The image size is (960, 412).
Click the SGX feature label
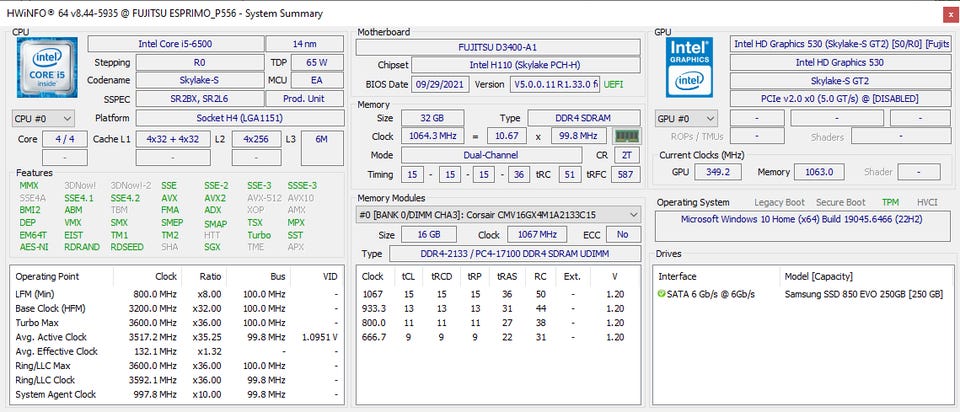[x=212, y=247]
